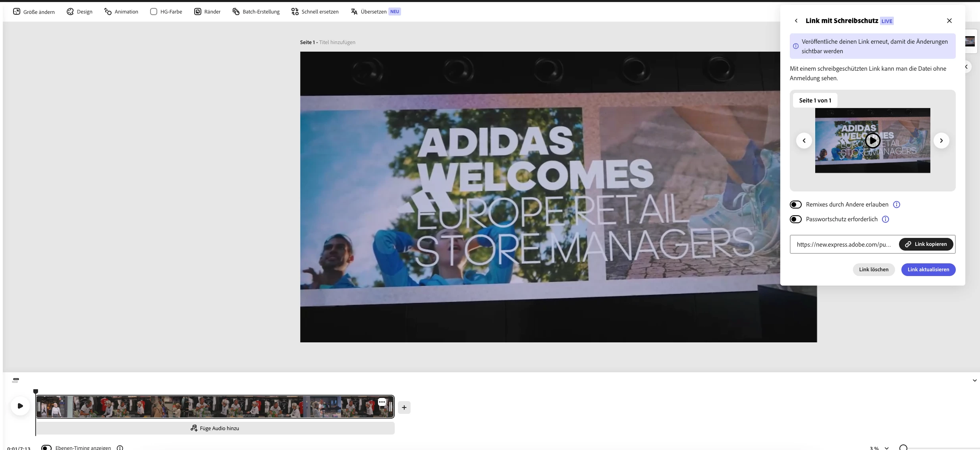Toggle Ebenen-Timing anzeigen switch
The width and height of the screenshot is (980, 450).
(x=46, y=448)
